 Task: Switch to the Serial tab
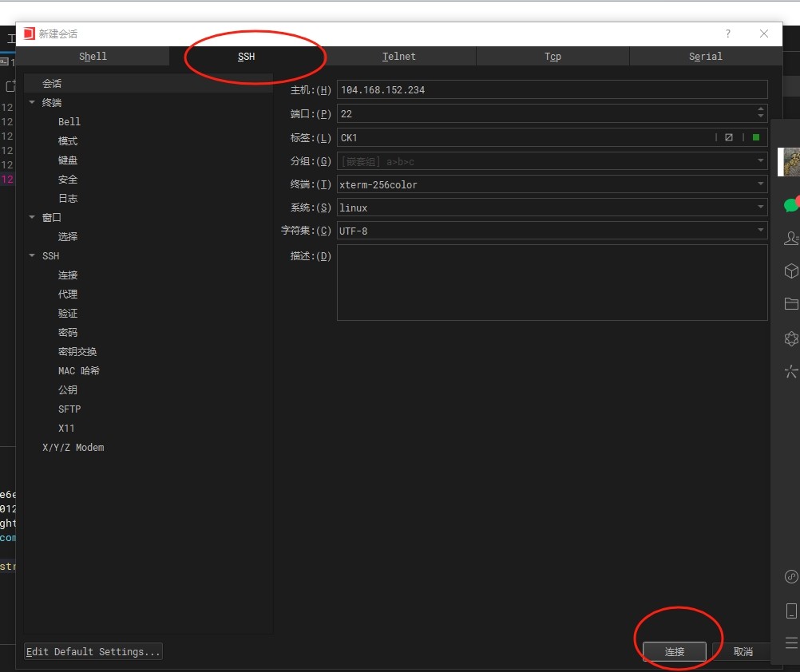(705, 57)
